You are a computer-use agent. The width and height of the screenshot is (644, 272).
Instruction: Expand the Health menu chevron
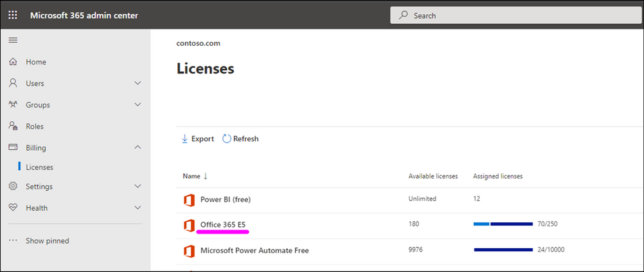click(x=138, y=208)
